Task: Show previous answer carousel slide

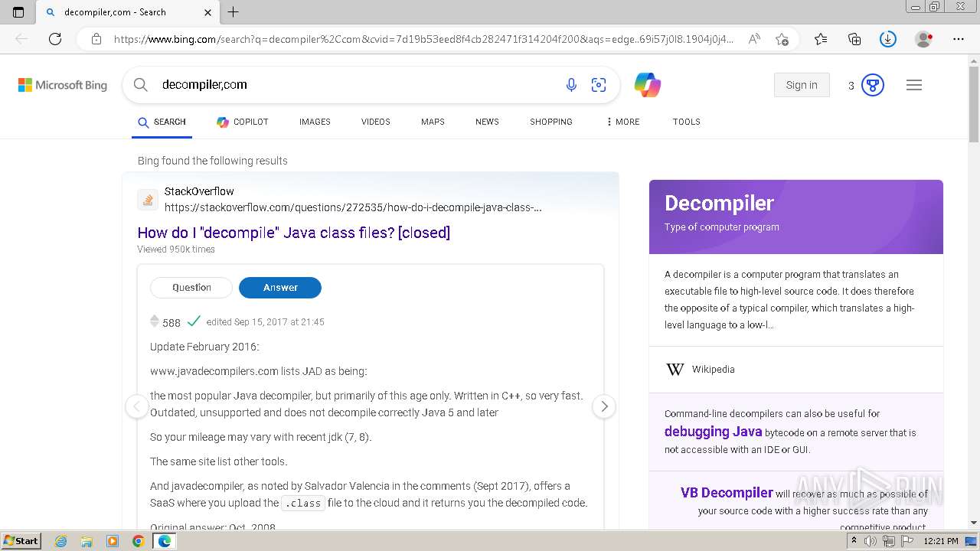Action: 137,406
